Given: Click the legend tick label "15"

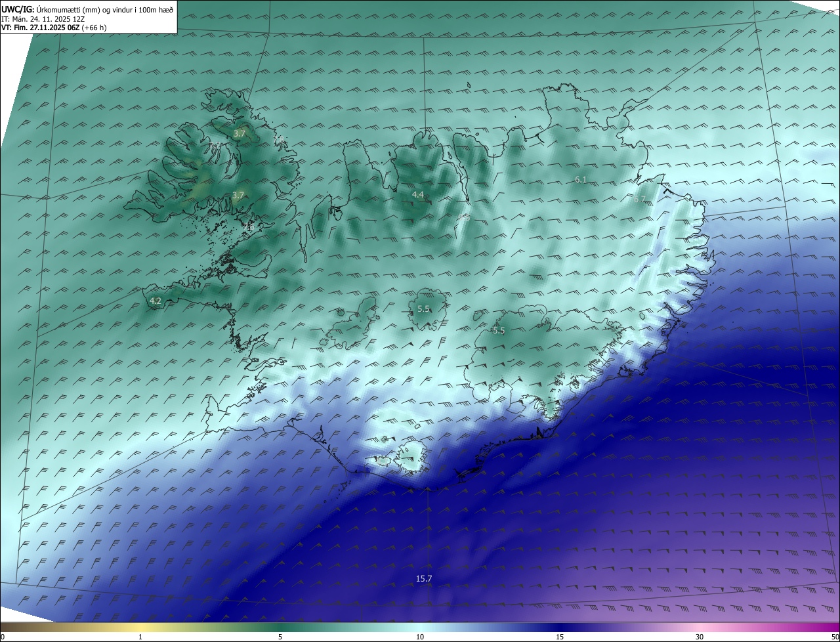Looking at the screenshot, I should 560,637.
